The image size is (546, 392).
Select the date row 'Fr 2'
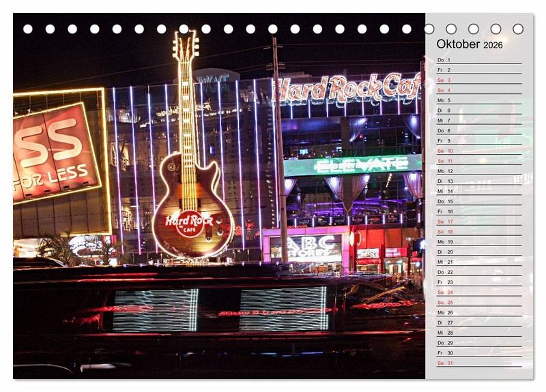479,70
